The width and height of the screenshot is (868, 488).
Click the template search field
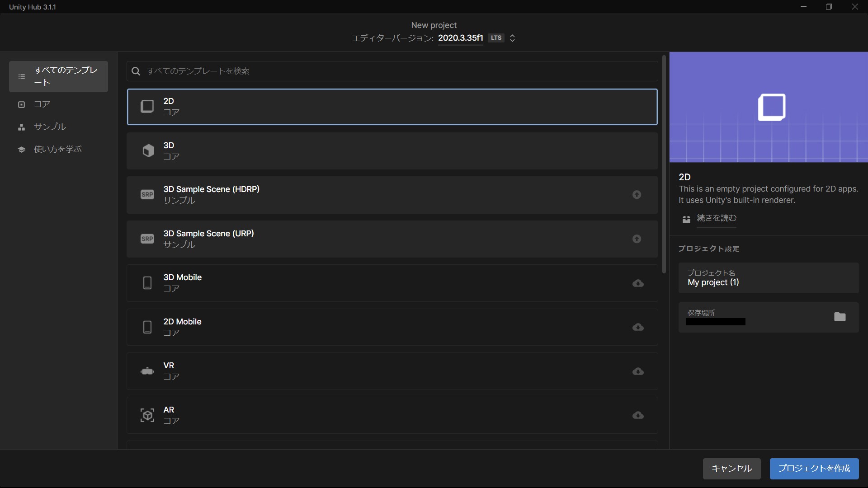pyautogui.click(x=392, y=71)
